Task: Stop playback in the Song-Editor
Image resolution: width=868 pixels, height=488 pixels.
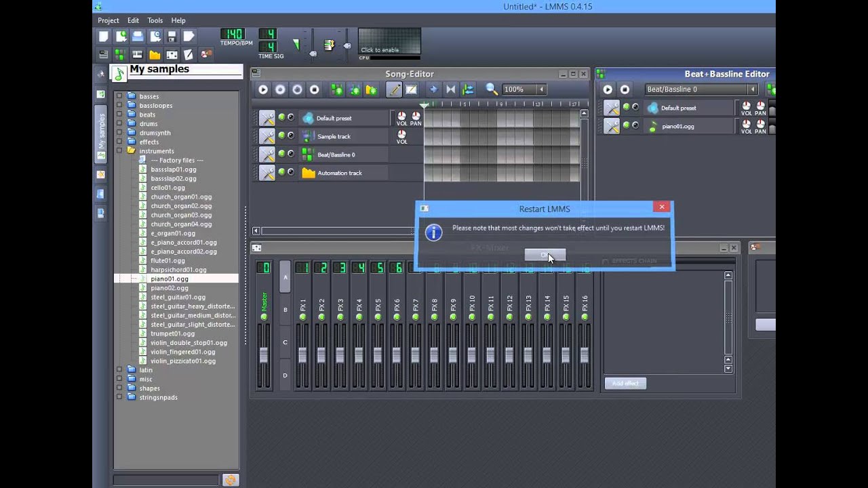Action: tap(314, 89)
